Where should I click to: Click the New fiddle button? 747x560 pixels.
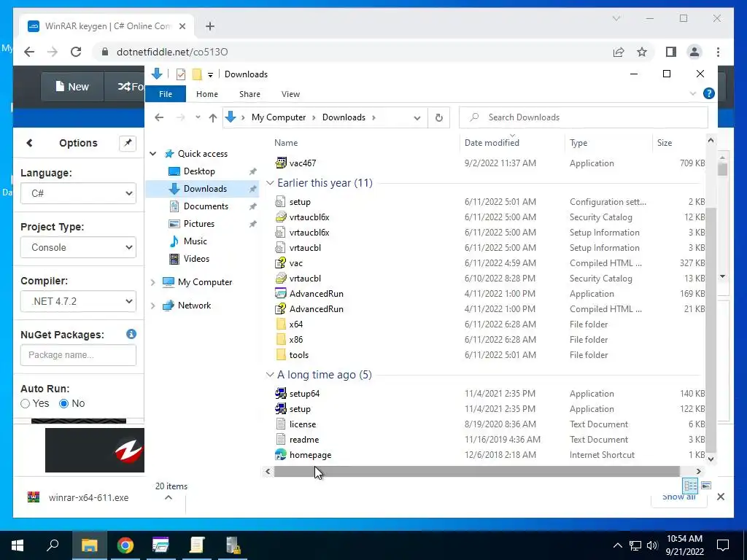[72, 87]
